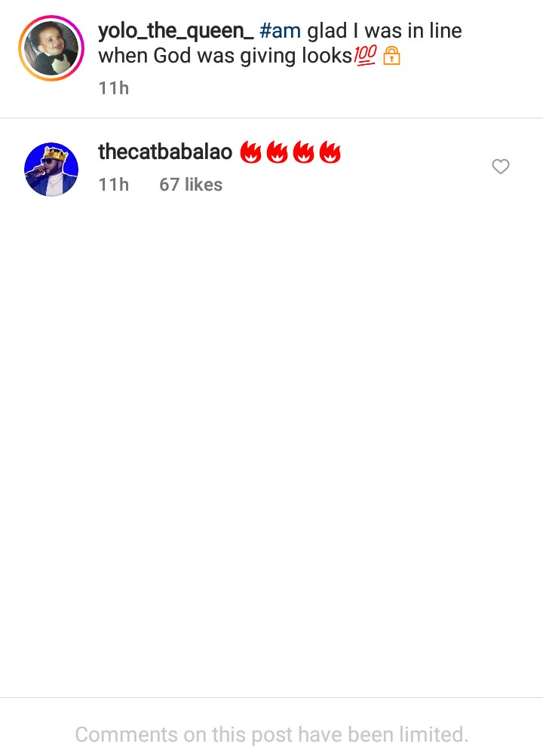Tap the caption's 11h timestamp

[x=114, y=88]
